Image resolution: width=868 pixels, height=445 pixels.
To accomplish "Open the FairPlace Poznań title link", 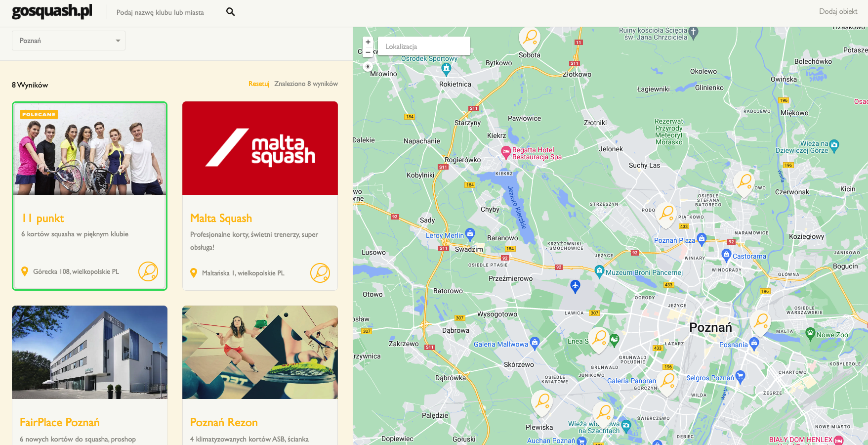I will click(x=60, y=422).
